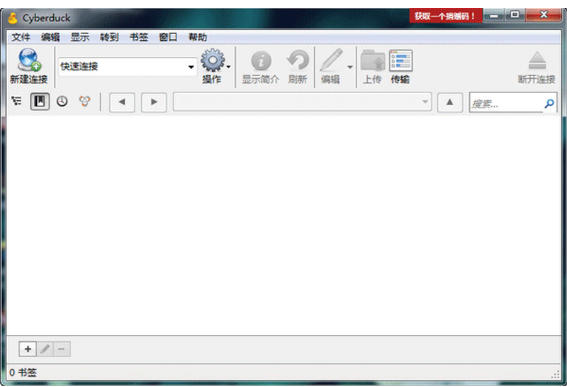The width and height of the screenshot is (567, 387).
Task: Click the 搜索 search input field
Action: point(506,103)
